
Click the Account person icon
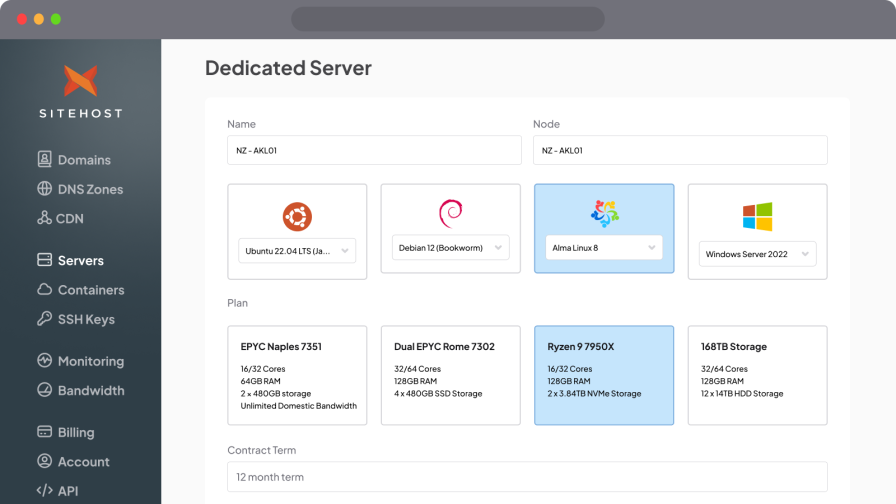coord(45,461)
